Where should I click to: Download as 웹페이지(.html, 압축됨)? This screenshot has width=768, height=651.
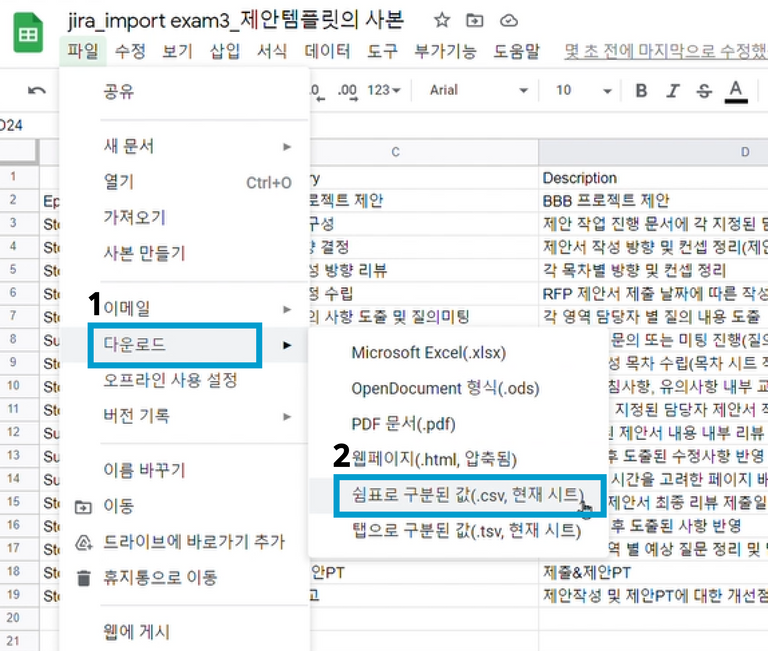pos(457,459)
